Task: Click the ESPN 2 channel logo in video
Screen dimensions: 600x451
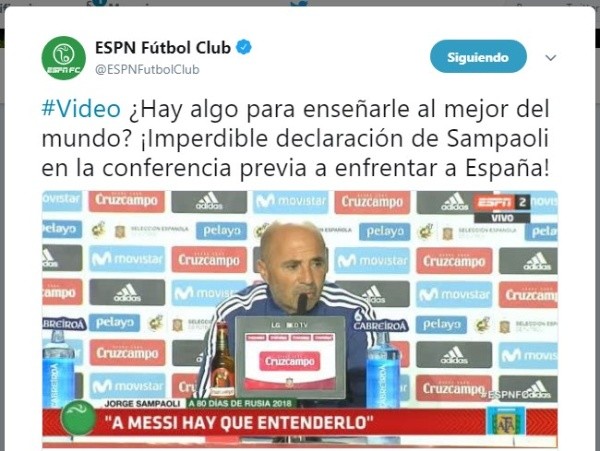Action: point(502,202)
